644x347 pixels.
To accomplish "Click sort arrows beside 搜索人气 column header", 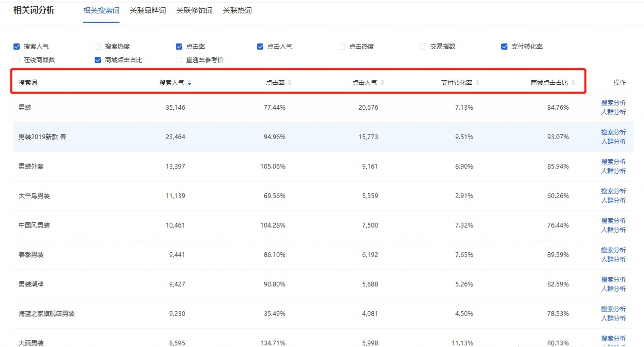I will tap(190, 83).
